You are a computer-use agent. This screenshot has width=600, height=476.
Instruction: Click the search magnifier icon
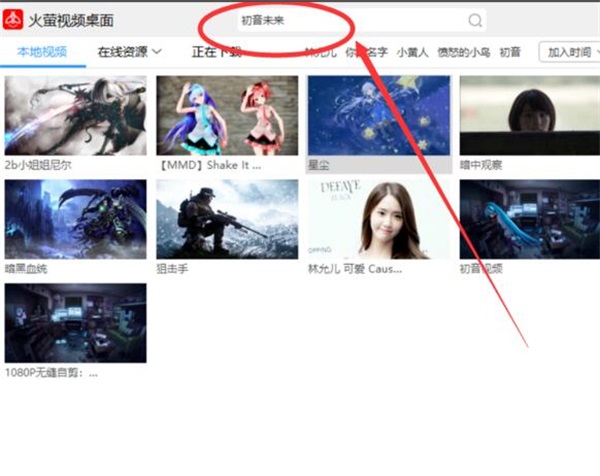click(x=475, y=20)
